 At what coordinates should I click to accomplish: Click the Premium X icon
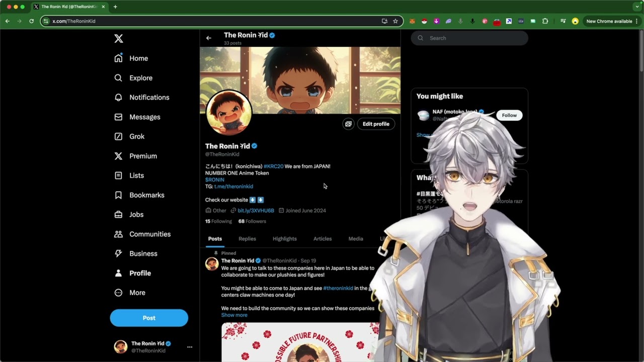pos(118,156)
